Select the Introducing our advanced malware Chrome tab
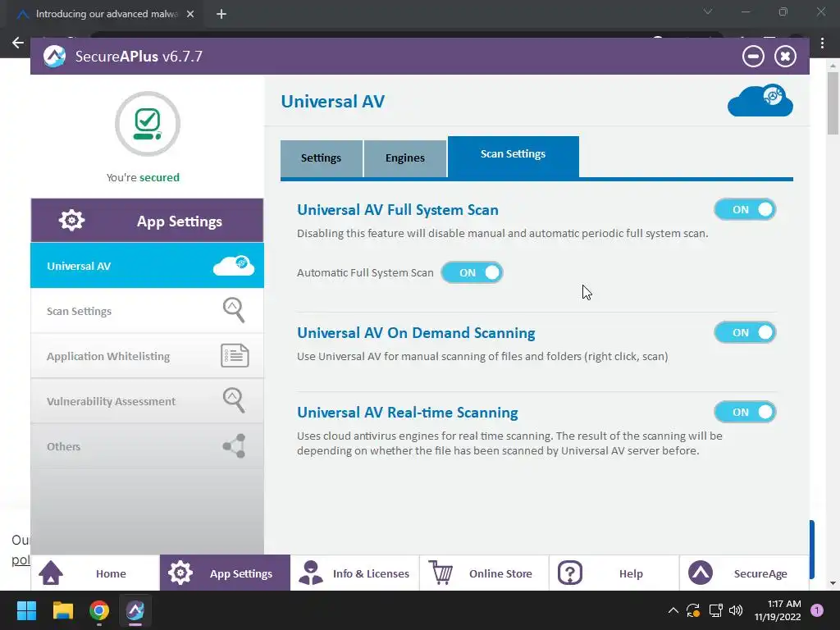The width and height of the screenshot is (840, 630). tap(104, 14)
